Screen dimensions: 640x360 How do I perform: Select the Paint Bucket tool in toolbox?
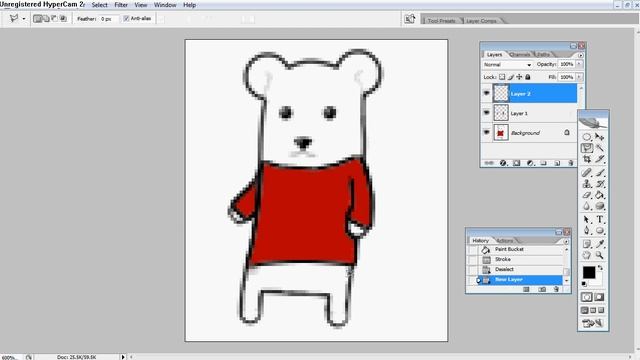click(x=599, y=195)
